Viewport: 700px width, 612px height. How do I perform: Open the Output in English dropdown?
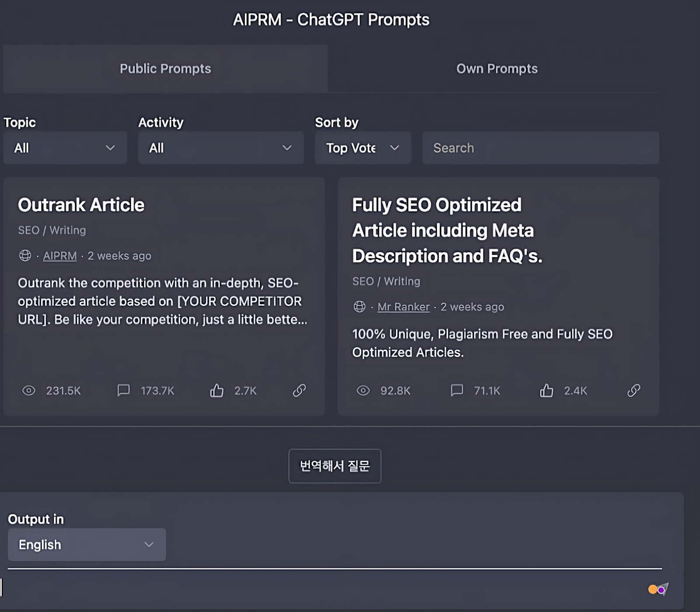(87, 545)
